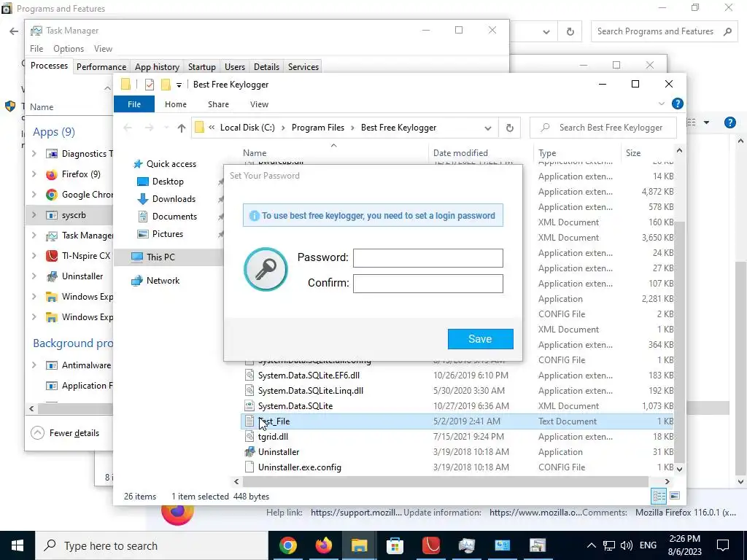Open Google Chrome from taskbar
The image size is (747, 560).
(x=287, y=545)
